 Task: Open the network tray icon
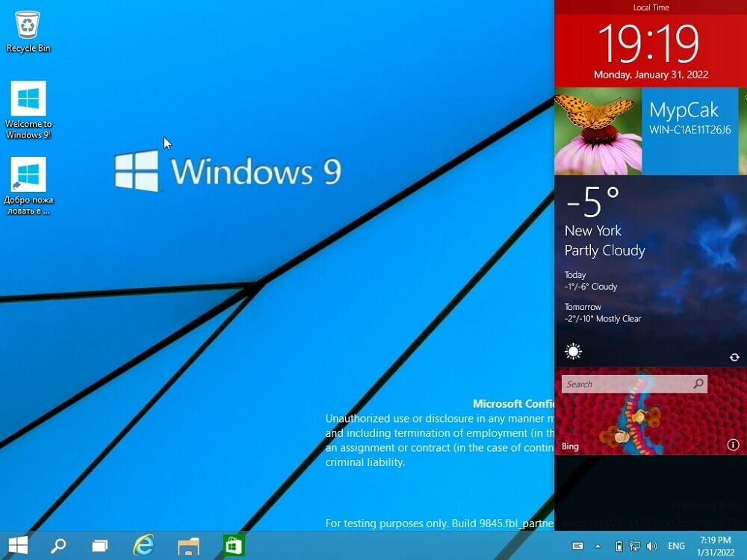pos(634,546)
